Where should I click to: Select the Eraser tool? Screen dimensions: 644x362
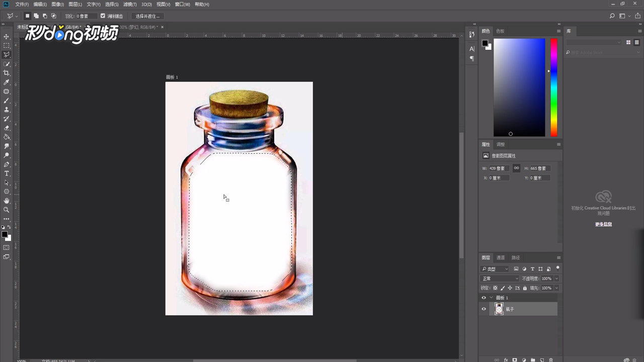[x=7, y=128]
